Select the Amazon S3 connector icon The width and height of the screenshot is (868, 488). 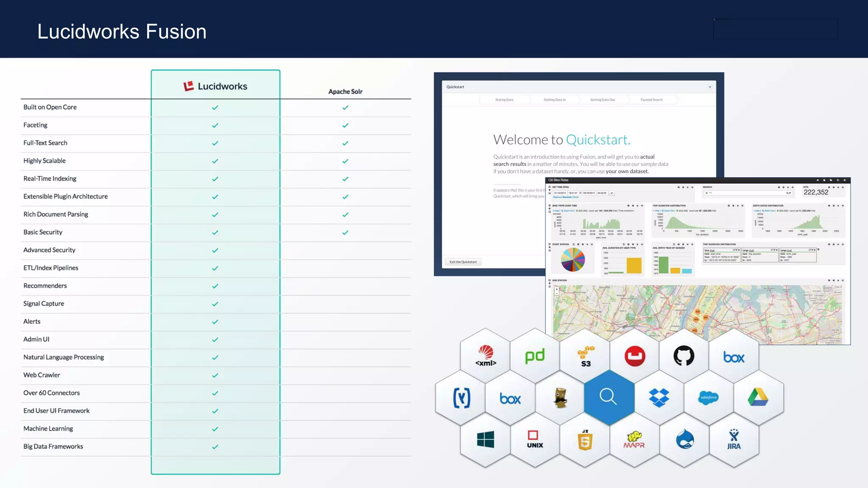pos(585,356)
